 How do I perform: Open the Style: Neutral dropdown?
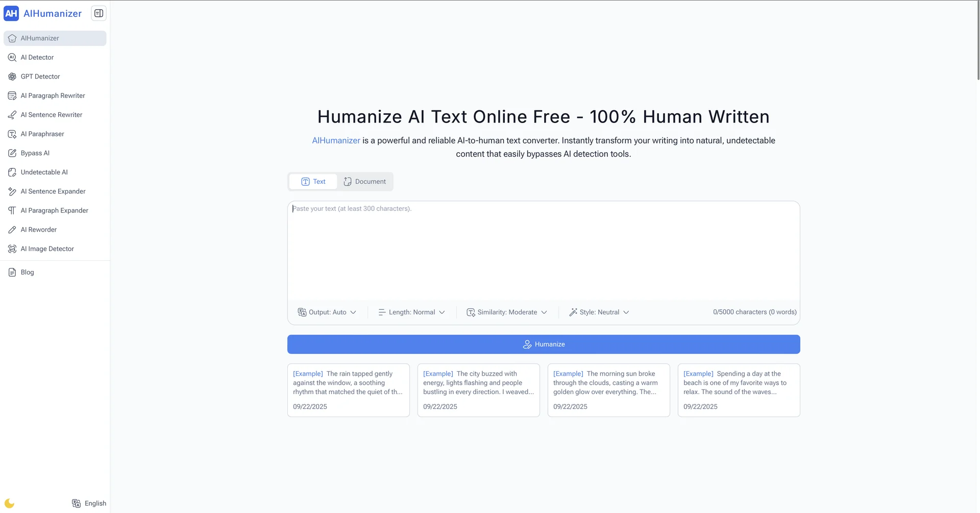(x=599, y=312)
